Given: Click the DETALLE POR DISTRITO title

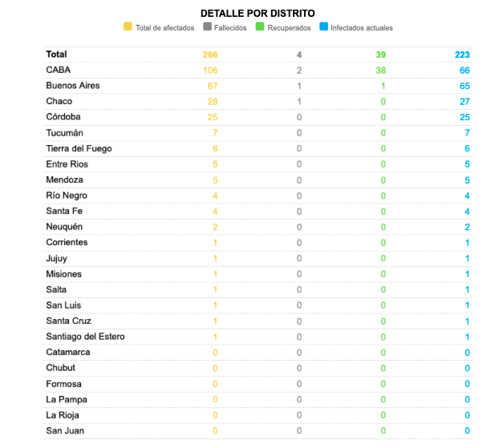Looking at the screenshot, I should [258, 13].
